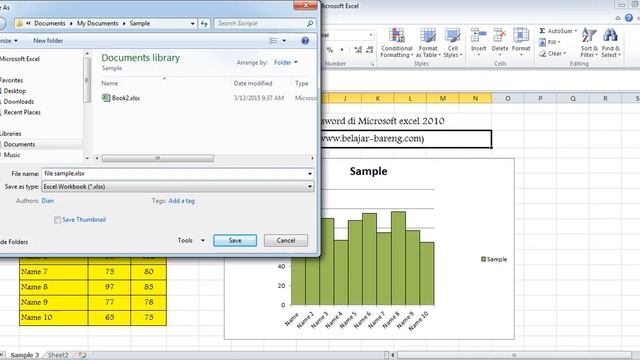Click My Documents in address breadcrumb
Viewport: 640px width, 360px height.
[x=98, y=24]
